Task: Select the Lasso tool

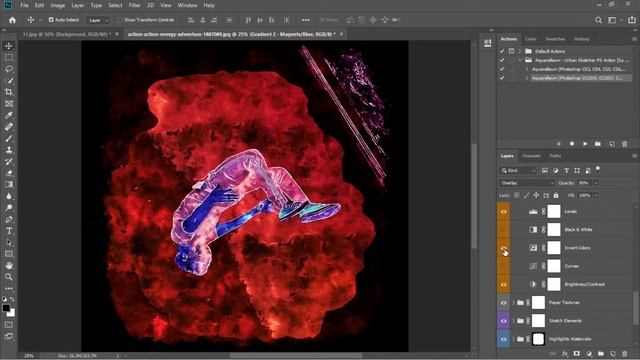Action: point(9,69)
